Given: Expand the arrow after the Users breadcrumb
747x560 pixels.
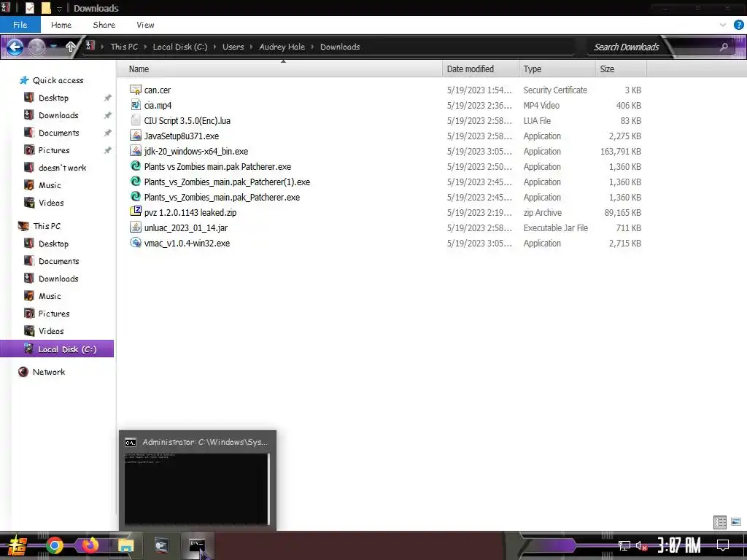Looking at the screenshot, I should click(251, 47).
